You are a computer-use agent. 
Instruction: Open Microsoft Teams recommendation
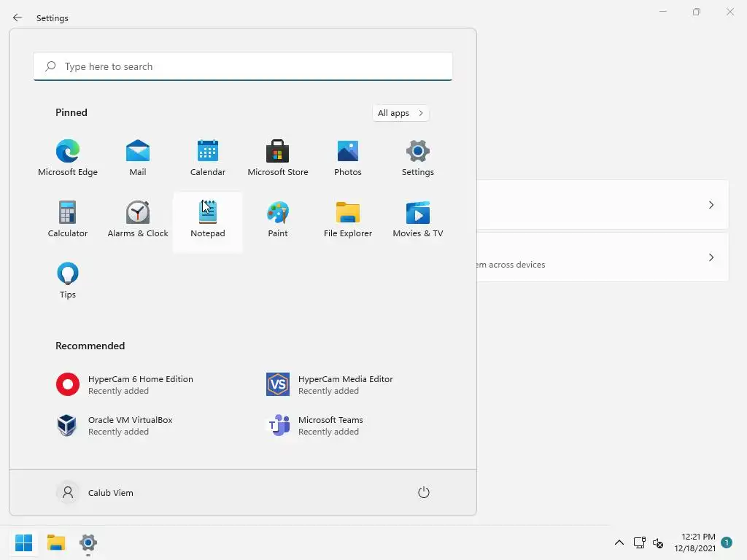[x=314, y=425]
